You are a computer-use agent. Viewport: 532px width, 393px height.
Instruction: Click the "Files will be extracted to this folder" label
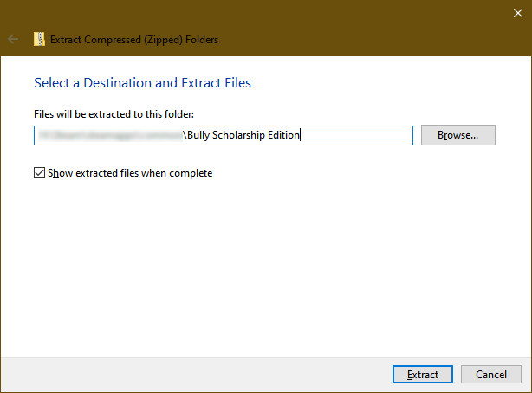click(120, 113)
